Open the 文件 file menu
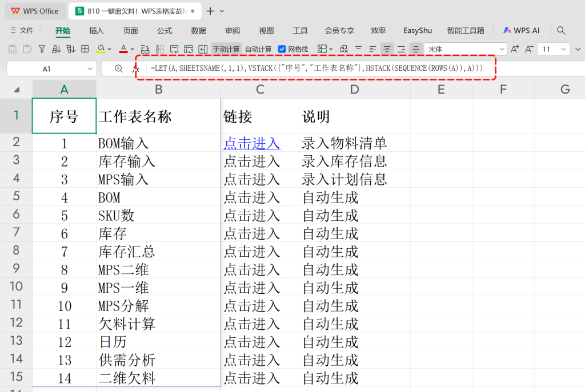585x392 pixels. point(22,31)
